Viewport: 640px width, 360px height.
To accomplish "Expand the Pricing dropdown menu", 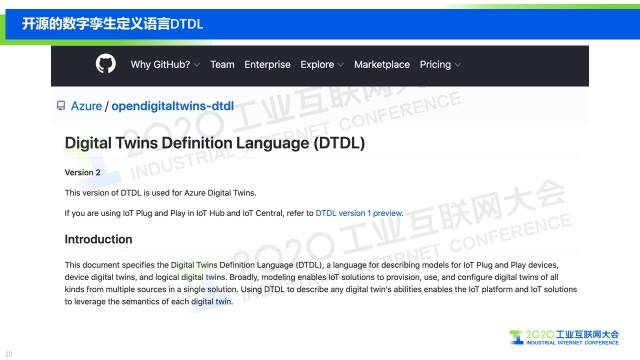I will (440, 64).
